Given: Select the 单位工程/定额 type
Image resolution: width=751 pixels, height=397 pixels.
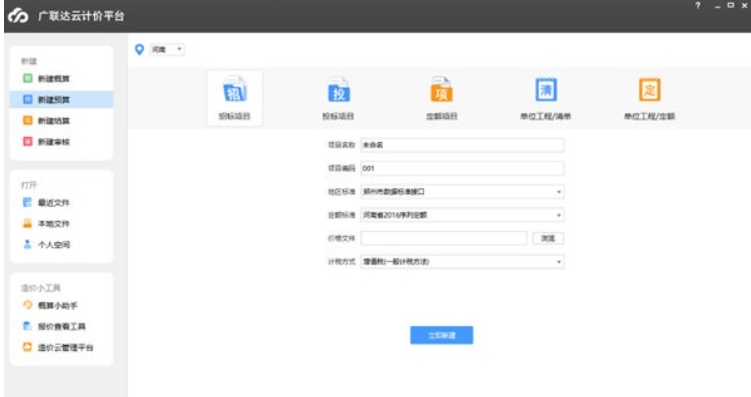Looking at the screenshot, I should 649,98.
